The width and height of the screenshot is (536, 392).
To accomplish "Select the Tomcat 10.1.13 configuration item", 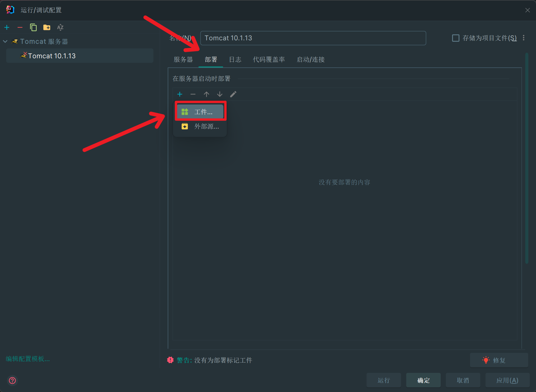I will (79, 56).
